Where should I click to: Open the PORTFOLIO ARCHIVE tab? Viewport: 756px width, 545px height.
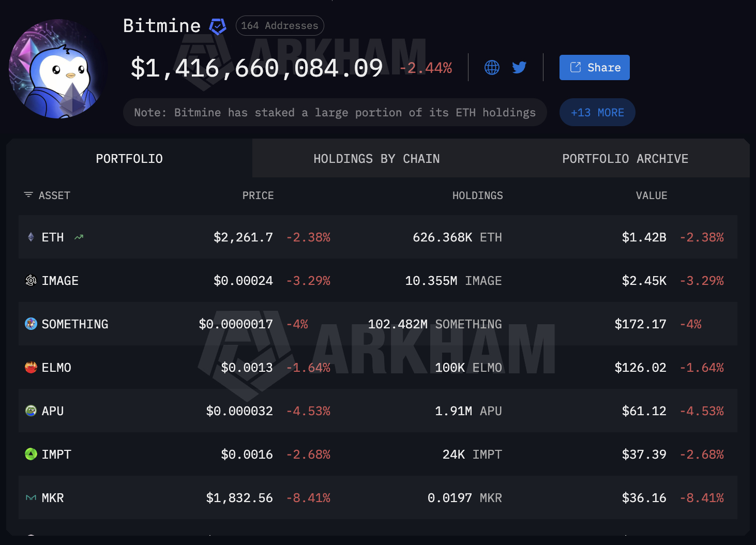point(625,158)
